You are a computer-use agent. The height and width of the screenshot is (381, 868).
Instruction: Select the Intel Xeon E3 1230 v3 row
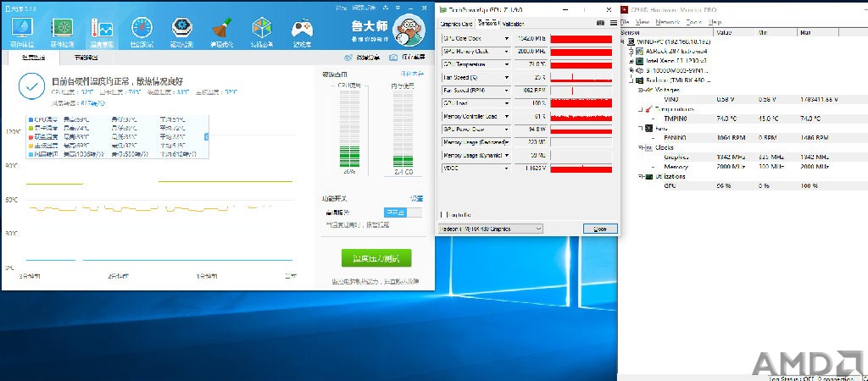pos(672,61)
